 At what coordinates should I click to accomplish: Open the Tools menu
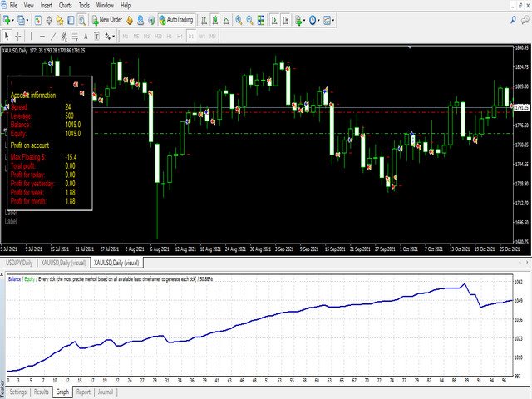(84, 6)
